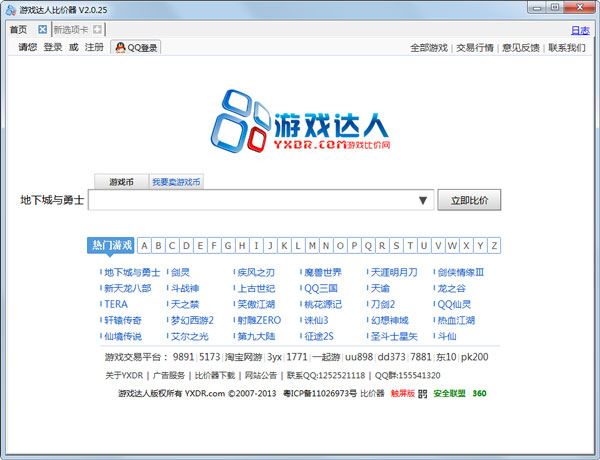Select game QQ仙灵

[x=454, y=304]
